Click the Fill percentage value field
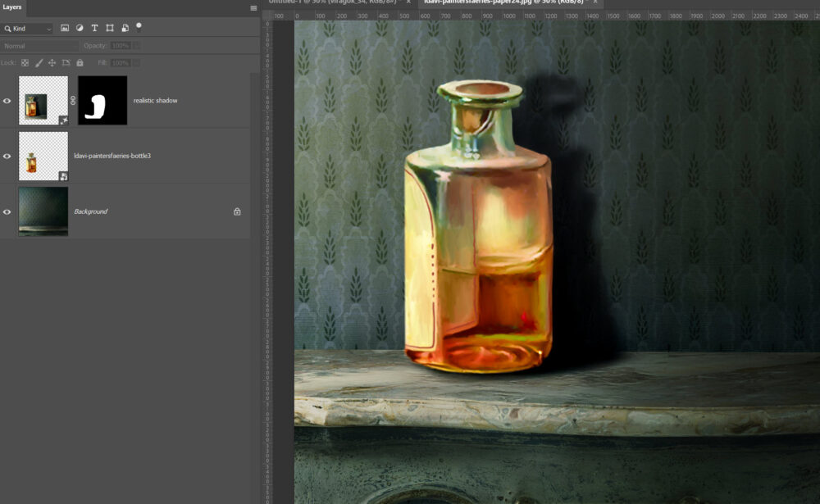 click(x=120, y=63)
